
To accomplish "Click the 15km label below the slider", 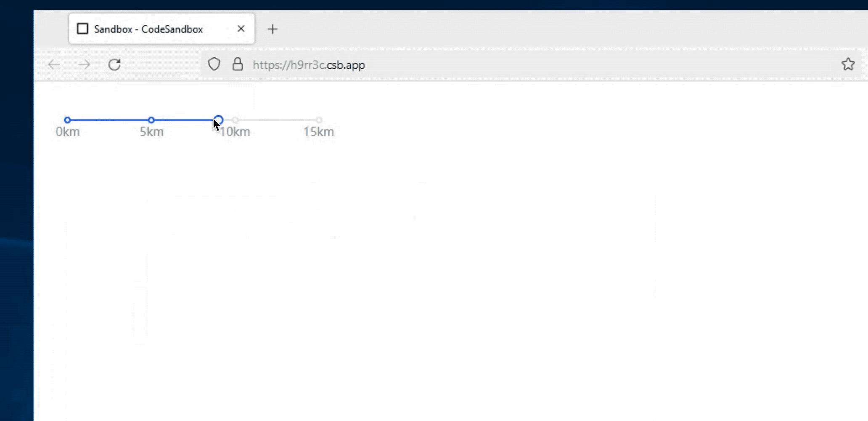I will coord(318,131).
